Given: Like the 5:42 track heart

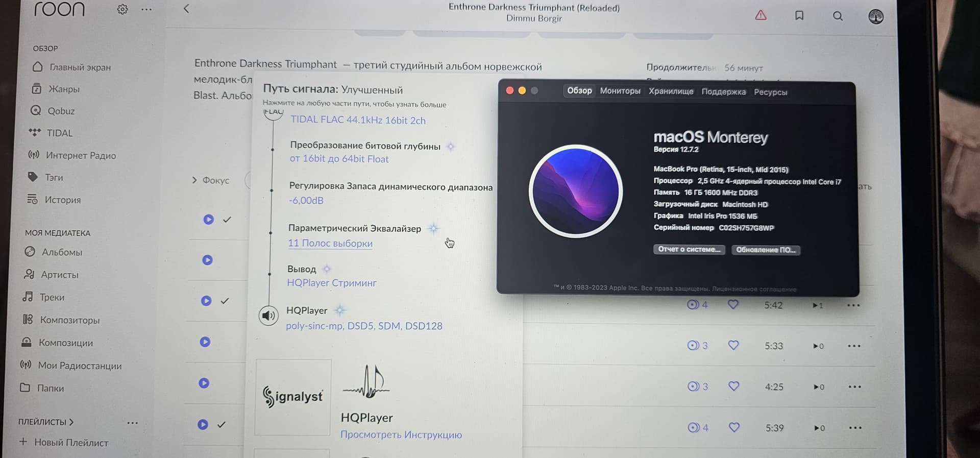Looking at the screenshot, I should coord(733,304).
